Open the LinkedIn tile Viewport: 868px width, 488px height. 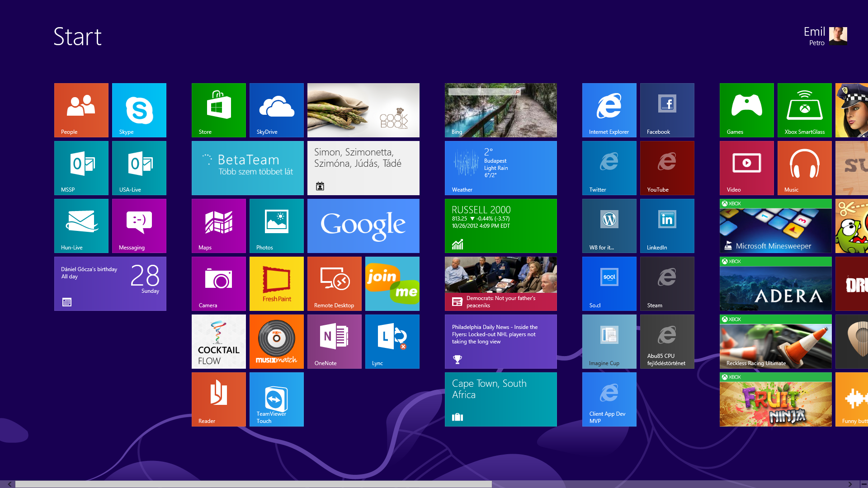tap(667, 226)
